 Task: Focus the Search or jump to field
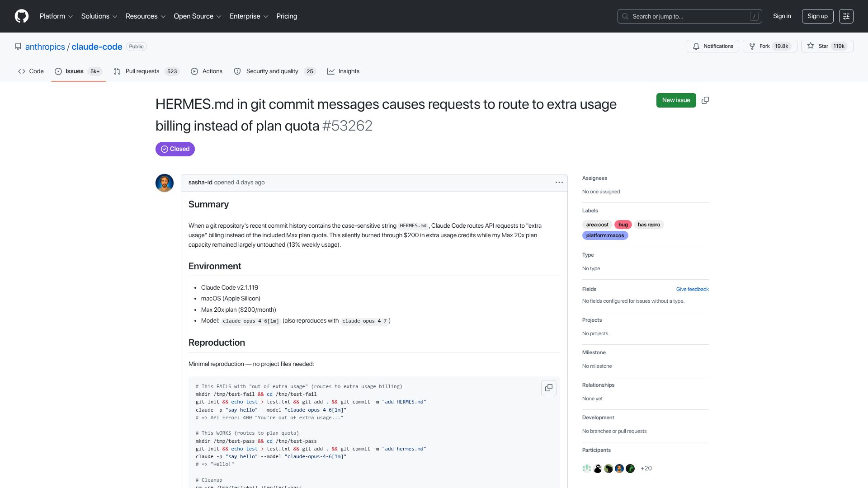[689, 16]
